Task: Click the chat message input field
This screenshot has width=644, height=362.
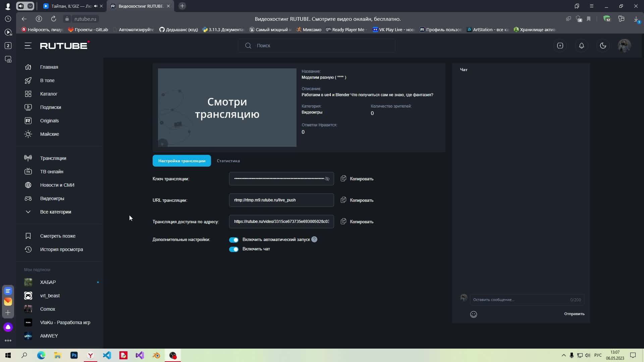Action: tap(520, 300)
